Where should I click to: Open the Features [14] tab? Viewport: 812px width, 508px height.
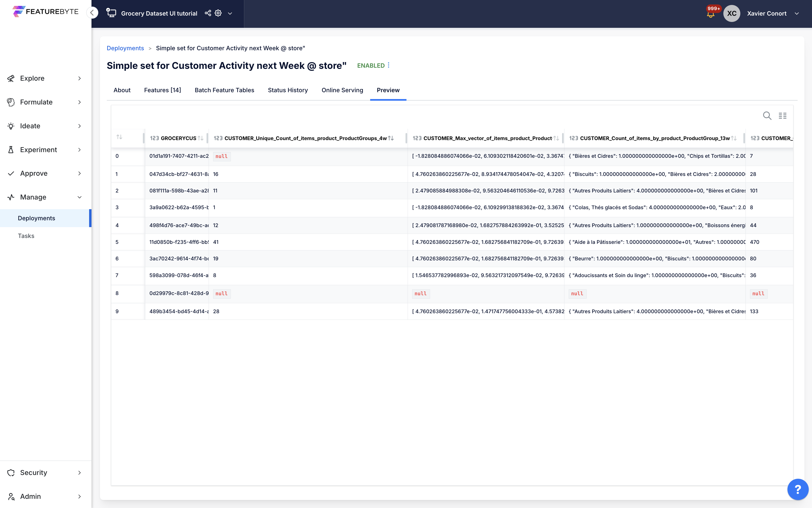(x=162, y=90)
